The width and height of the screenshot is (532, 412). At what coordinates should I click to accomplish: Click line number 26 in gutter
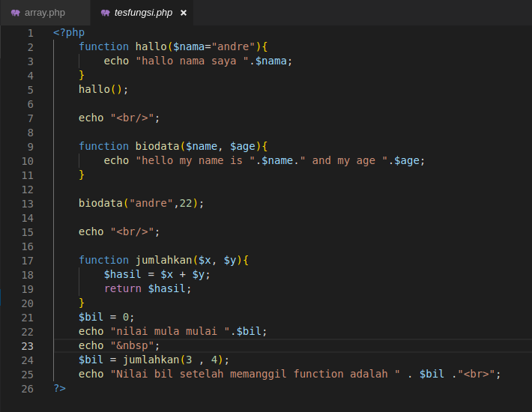[28, 389]
